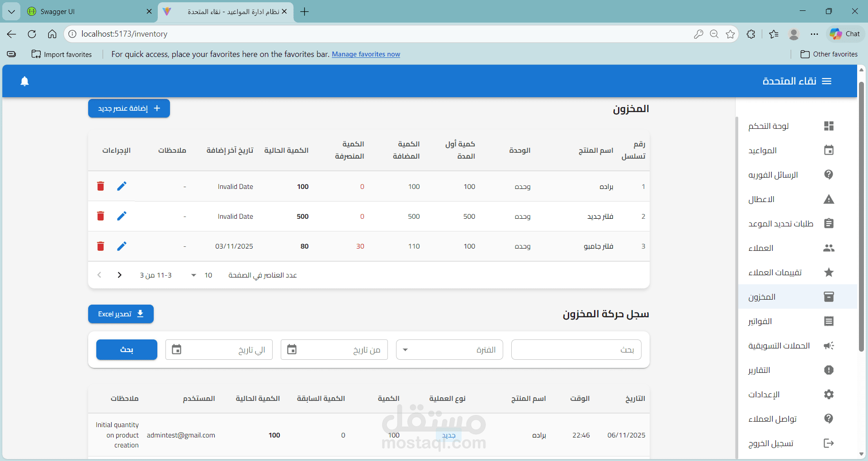Open تواصل العملاء in the sidebar
Screen dimensions: 868x461
797,419
